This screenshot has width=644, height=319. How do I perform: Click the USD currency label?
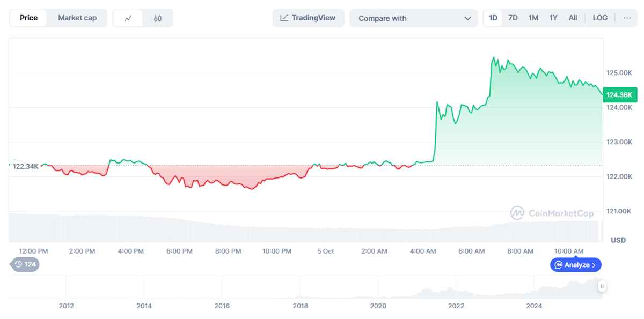(618, 240)
